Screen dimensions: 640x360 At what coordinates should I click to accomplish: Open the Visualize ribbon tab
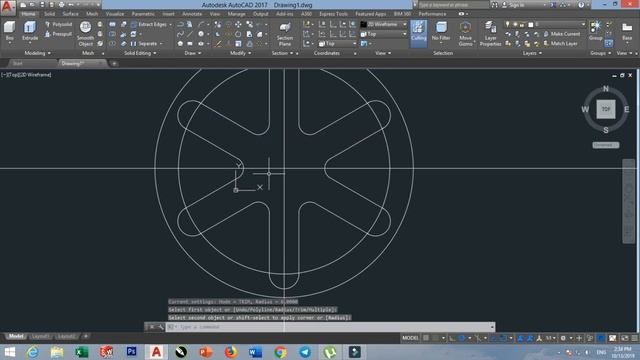tap(115, 14)
